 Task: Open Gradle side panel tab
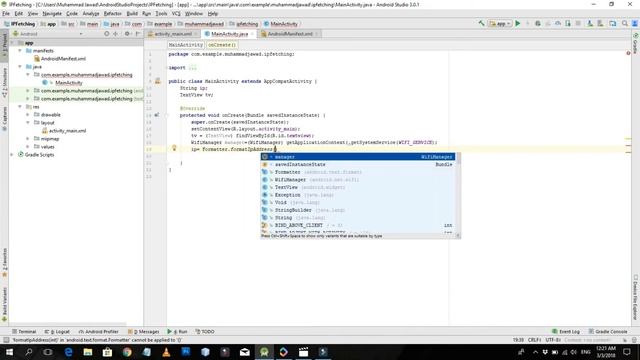pyautogui.click(x=636, y=43)
